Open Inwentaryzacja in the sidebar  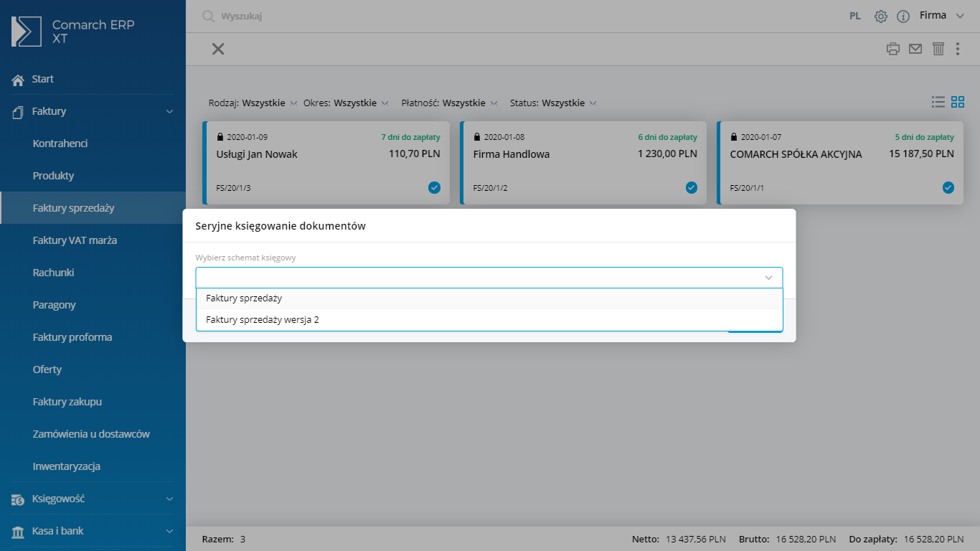pyautogui.click(x=67, y=466)
